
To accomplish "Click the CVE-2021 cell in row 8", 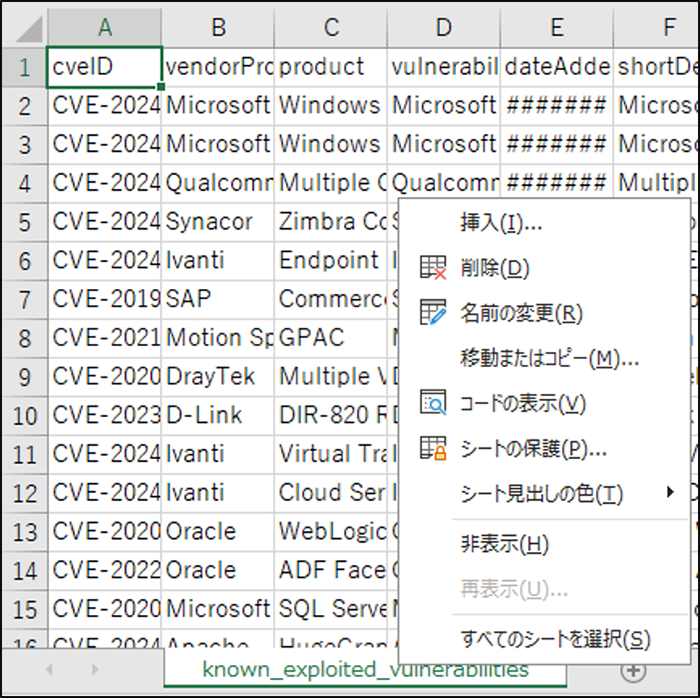I will click(x=104, y=338).
